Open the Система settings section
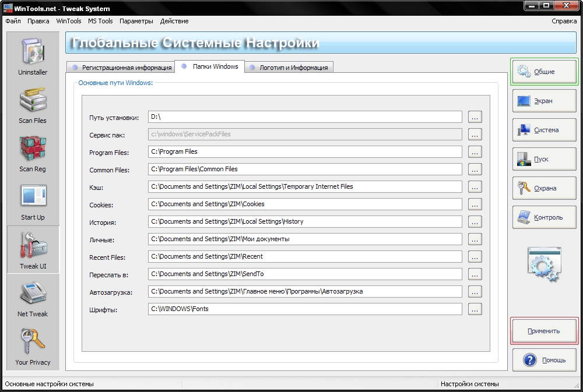The width and height of the screenshot is (583, 392). pos(545,130)
